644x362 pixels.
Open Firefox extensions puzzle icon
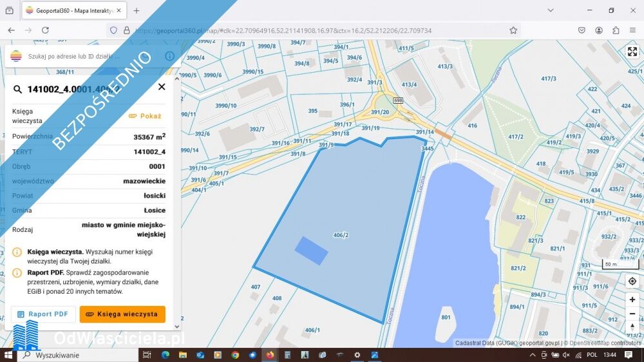[x=616, y=30]
